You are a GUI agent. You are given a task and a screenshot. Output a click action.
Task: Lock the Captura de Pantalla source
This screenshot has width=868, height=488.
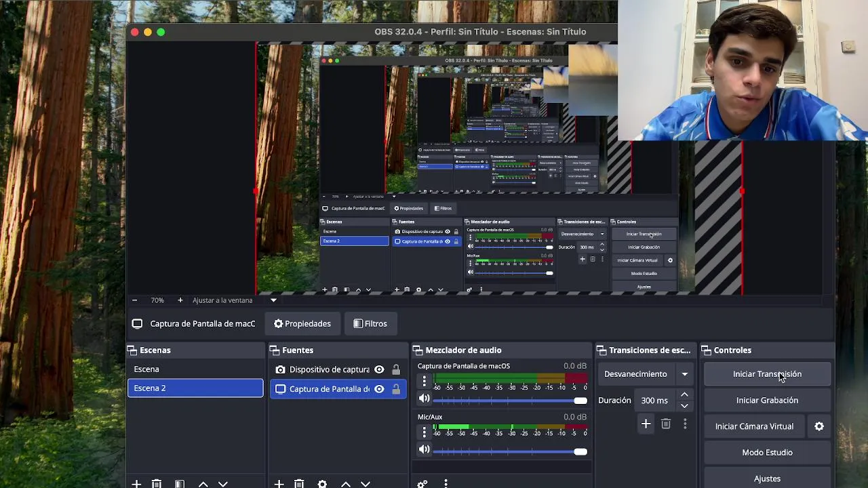396,389
